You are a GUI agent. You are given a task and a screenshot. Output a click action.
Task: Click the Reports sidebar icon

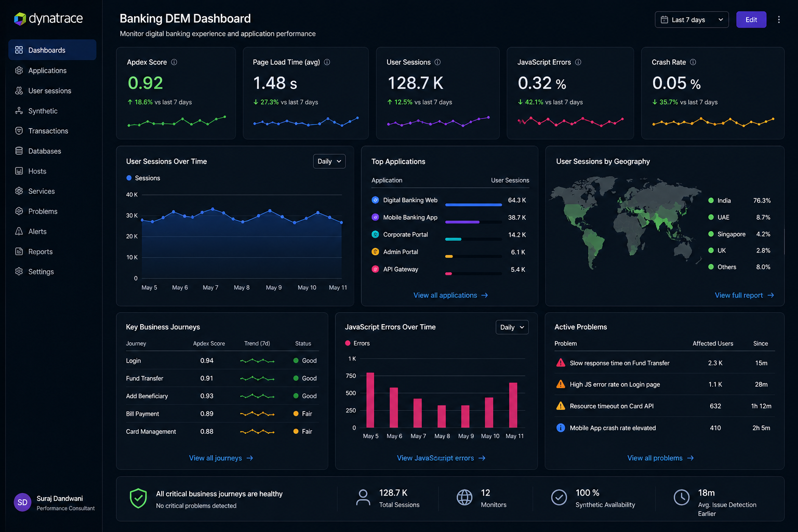tap(19, 251)
